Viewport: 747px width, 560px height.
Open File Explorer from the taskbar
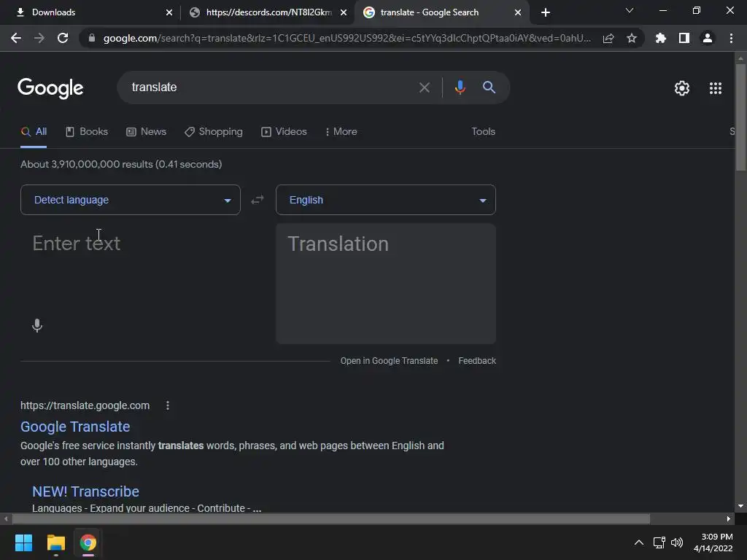(x=55, y=542)
